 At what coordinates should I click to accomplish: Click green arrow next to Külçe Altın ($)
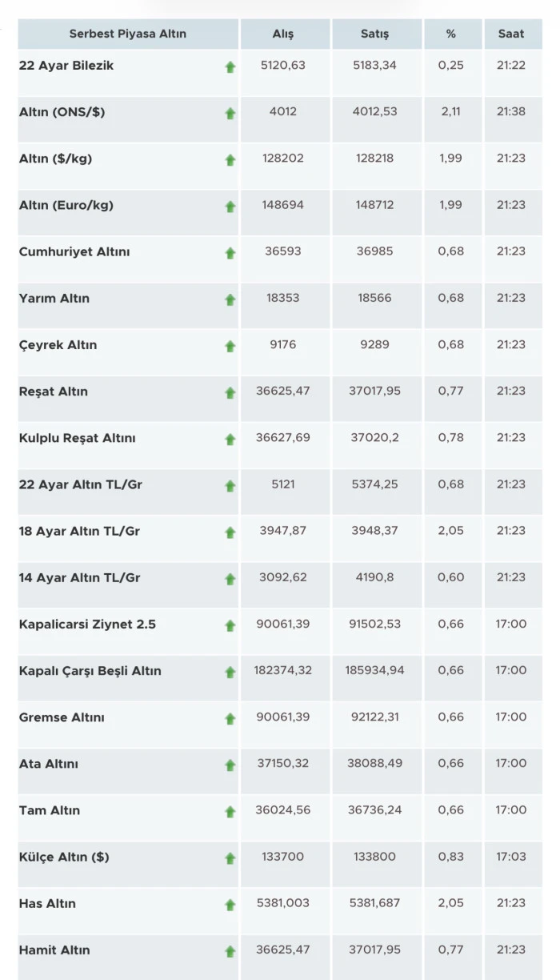230,858
